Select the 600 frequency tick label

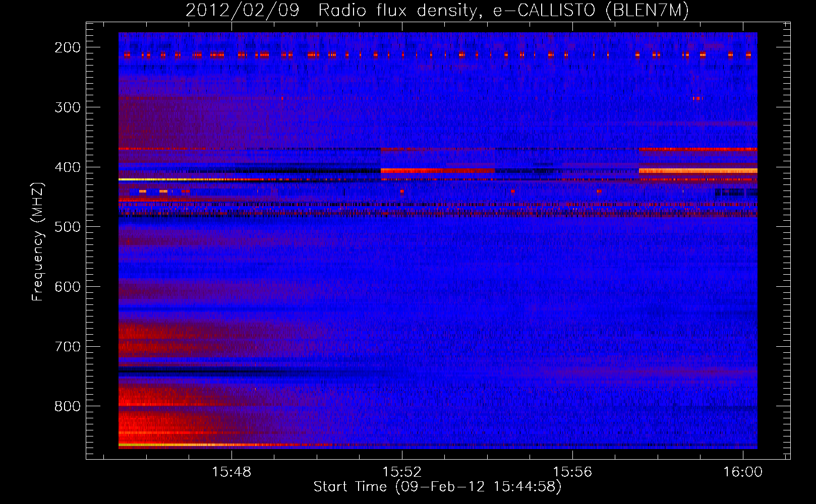point(68,287)
